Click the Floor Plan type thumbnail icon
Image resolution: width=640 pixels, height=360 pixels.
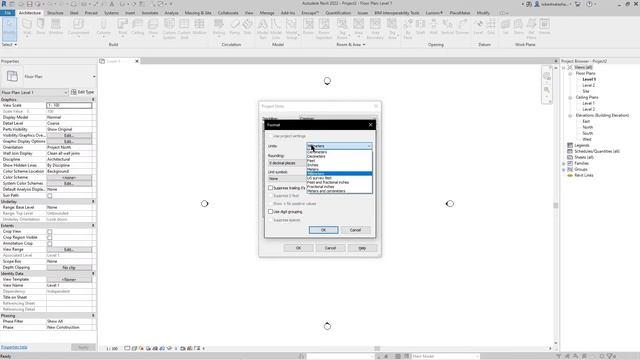(x=12, y=76)
